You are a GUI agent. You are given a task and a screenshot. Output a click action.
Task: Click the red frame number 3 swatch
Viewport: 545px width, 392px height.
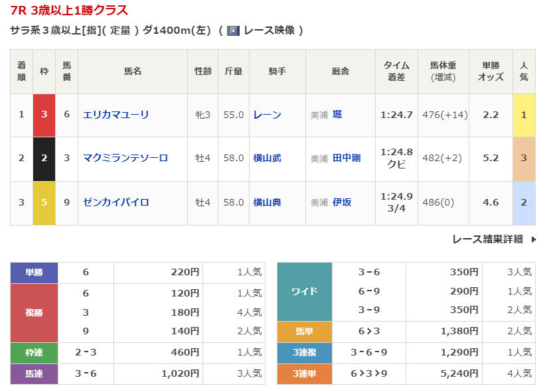(44, 115)
